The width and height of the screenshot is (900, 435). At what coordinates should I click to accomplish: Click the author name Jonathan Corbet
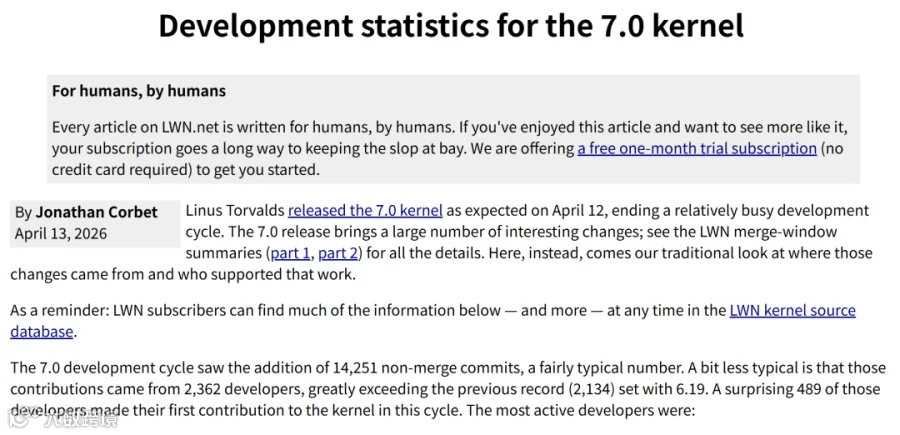pyautogui.click(x=96, y=212)
